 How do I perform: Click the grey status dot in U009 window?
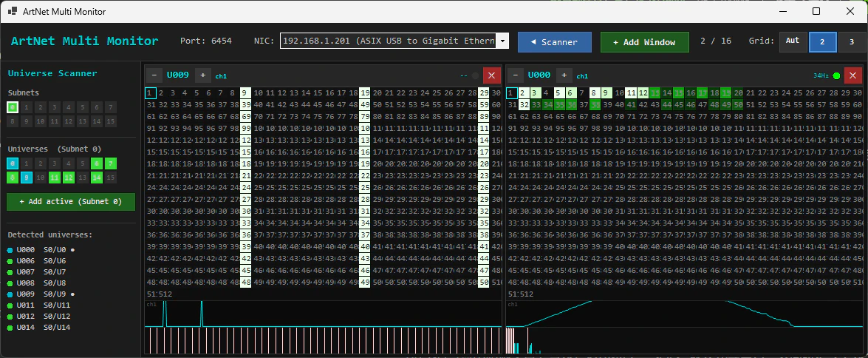[x=475, y=76]
